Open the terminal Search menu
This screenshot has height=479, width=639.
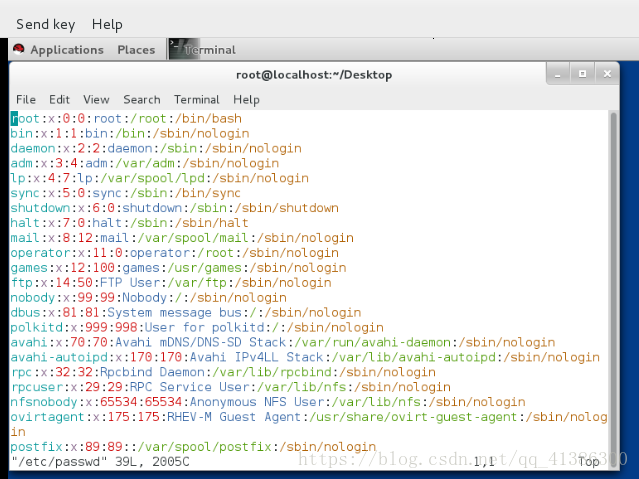[x=142, y=99]
